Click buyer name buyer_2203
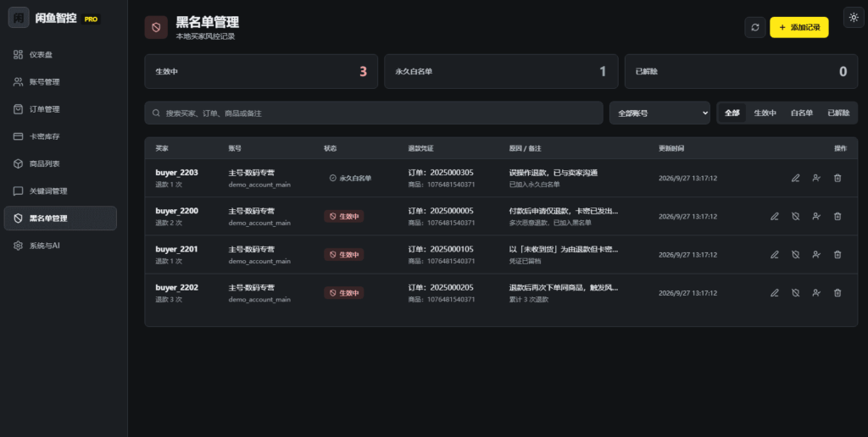 tap(176, 173)
